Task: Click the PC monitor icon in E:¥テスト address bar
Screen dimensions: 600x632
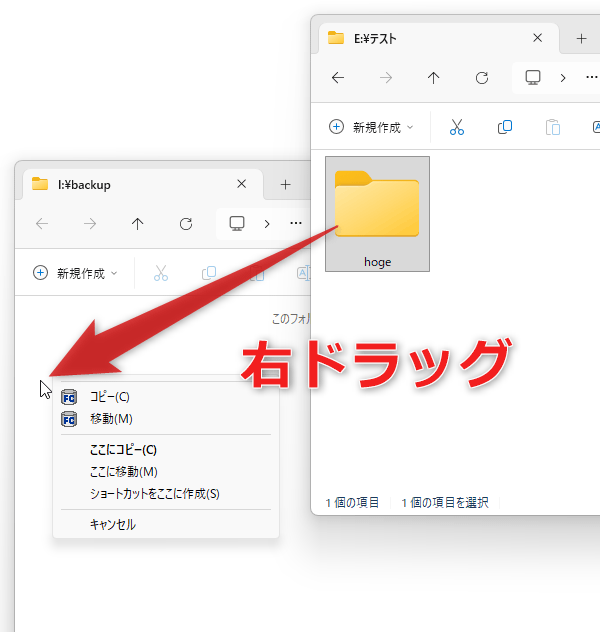Action: click(533, 77)
